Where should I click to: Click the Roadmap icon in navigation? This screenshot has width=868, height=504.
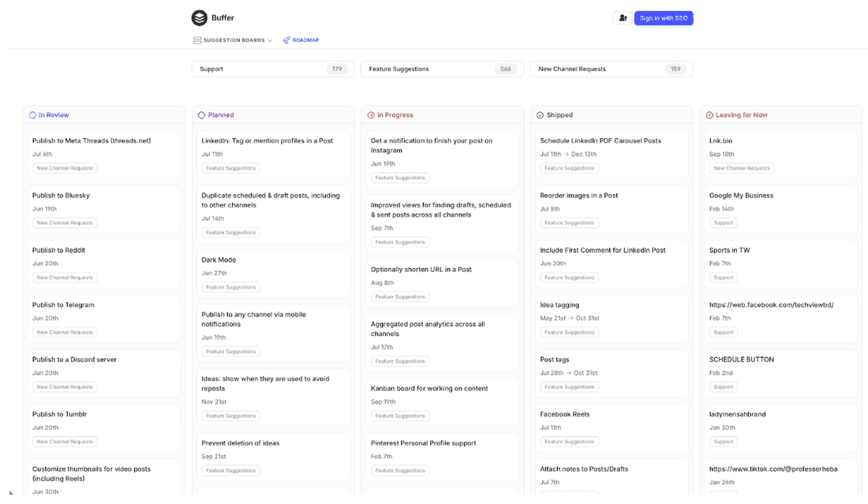(286, 40)
